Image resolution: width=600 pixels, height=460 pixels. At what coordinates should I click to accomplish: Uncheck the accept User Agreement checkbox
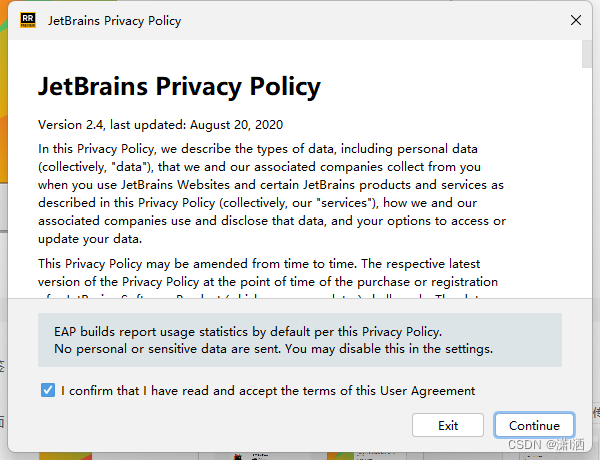48,390
